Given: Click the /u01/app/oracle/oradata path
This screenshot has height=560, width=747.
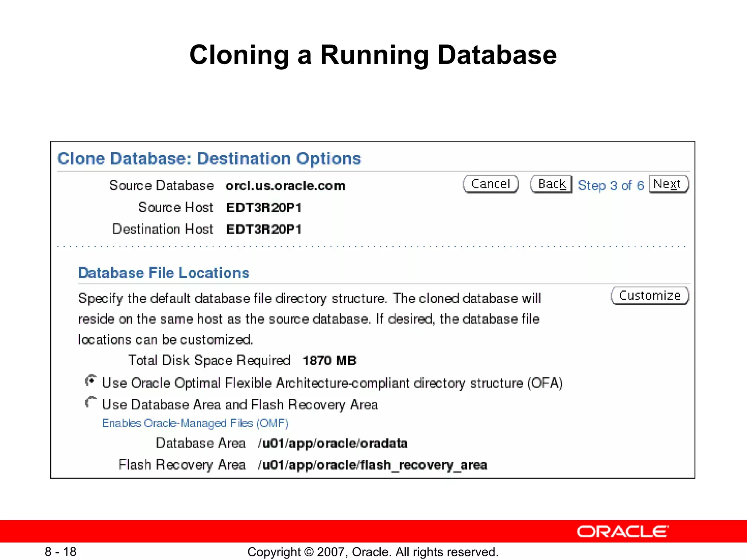Looking at the screenshot, I should click(333, 443).
